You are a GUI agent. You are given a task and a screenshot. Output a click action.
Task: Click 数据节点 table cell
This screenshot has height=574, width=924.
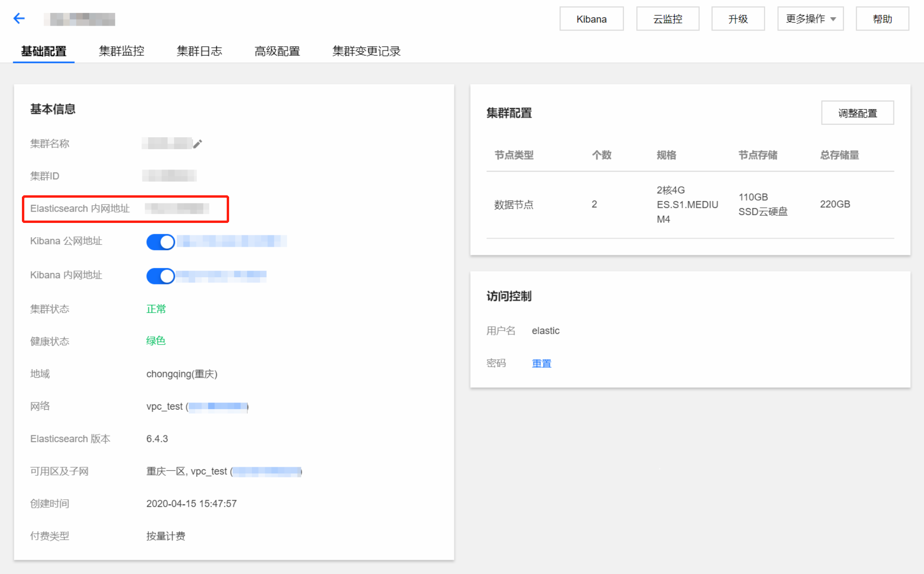pos(513,205)
